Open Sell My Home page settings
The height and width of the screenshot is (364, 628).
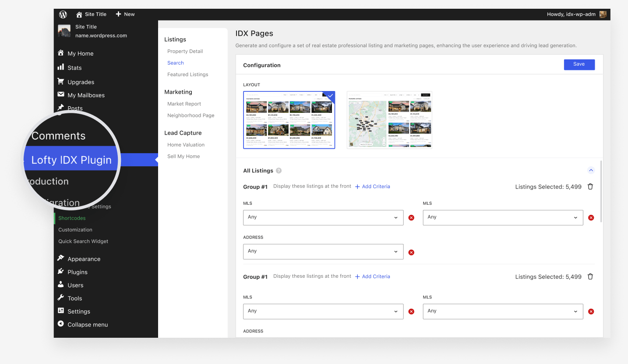pyautogui.click(x=183, y=156)
